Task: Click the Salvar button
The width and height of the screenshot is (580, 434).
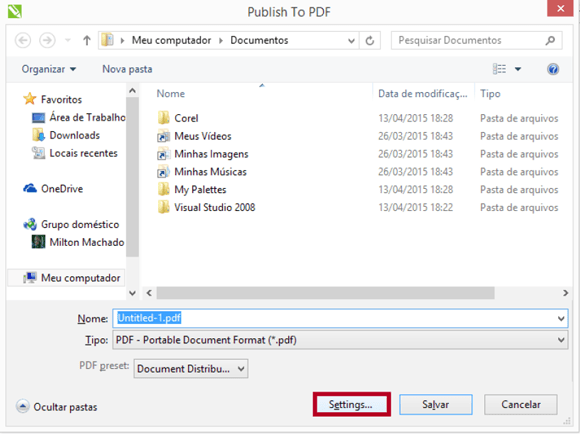Action: [436, 404]
